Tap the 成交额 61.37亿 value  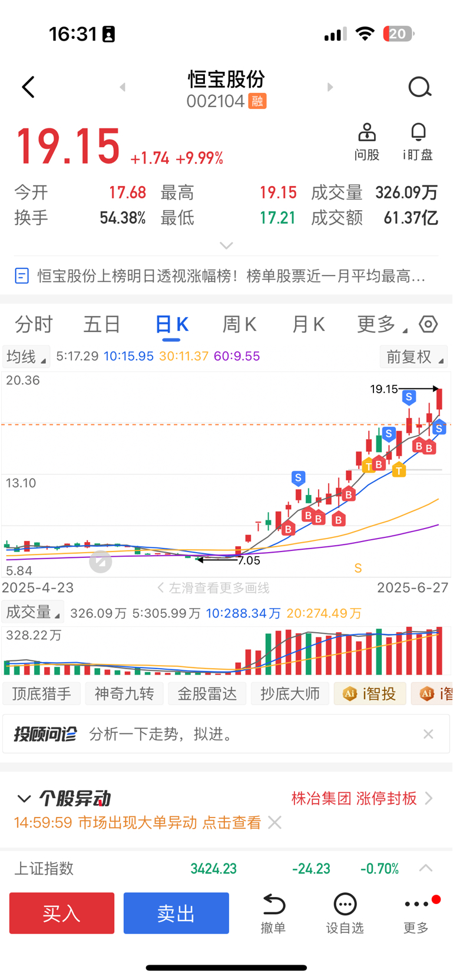[x=411, y=218]
